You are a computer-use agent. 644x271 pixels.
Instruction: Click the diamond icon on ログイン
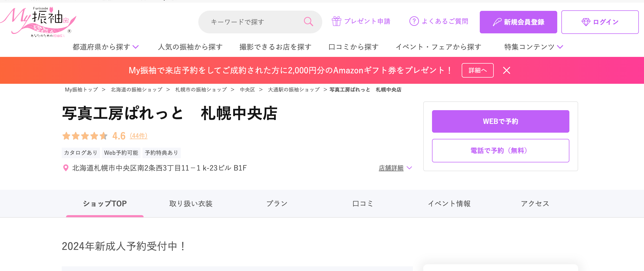(x=586, y=22)
